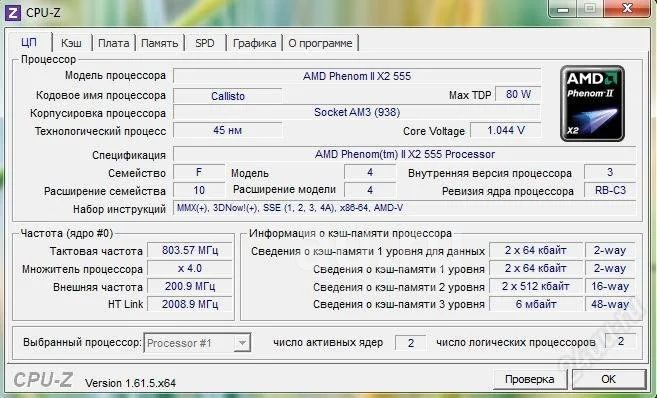Click the число логических процессоров value 2
The width and height of the screenshot is (657, 398).
(x=621, y=341)
